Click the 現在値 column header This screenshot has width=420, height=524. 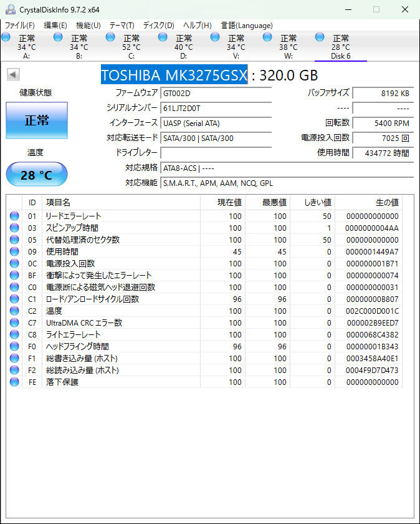(222, 203)
